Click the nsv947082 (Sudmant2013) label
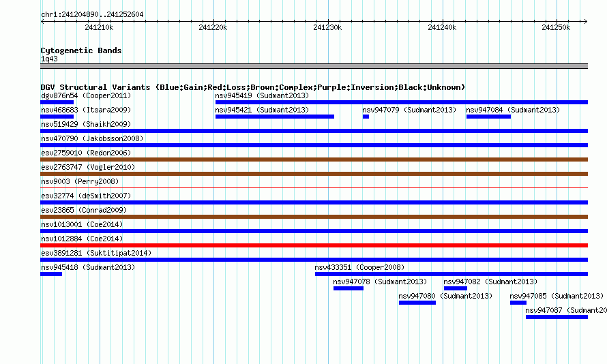Viewport: 607px width, 364px height. [490, 282]
